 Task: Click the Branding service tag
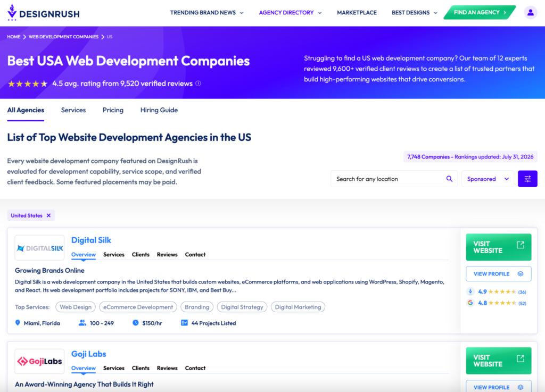[x=197, y=307]
